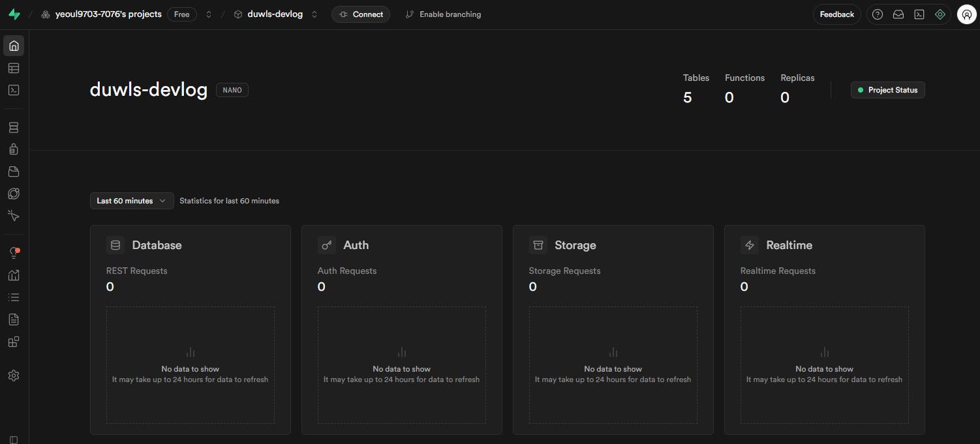This screenshot has height=444, width=980.
Task: Open the Last 60 minutes time range dropdown
Action: pos(132,201)
